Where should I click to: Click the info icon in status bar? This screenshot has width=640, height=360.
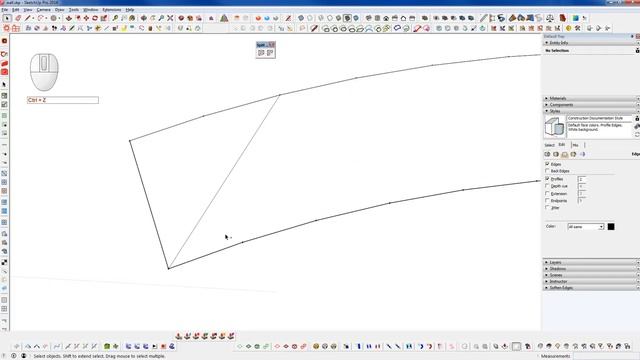[x=13, y=356]
